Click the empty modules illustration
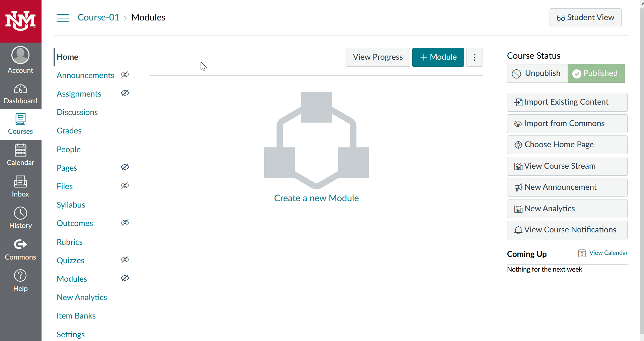The height and width of the screenshot is (341, 644). [x=316, y=140]
